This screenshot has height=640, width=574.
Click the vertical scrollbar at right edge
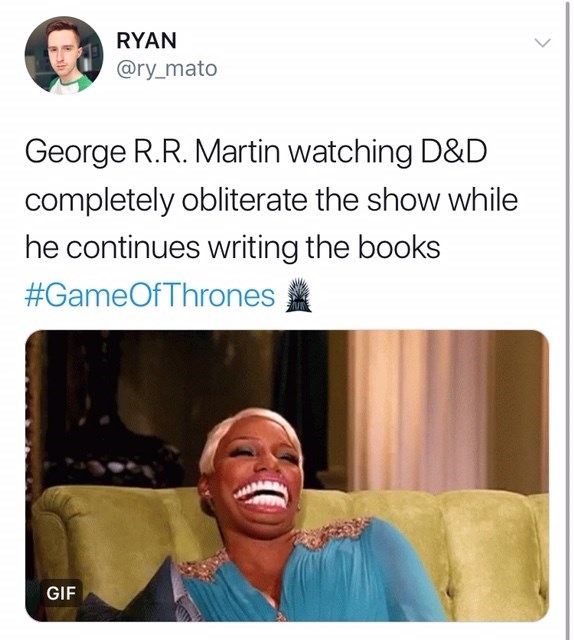(567, 320)
